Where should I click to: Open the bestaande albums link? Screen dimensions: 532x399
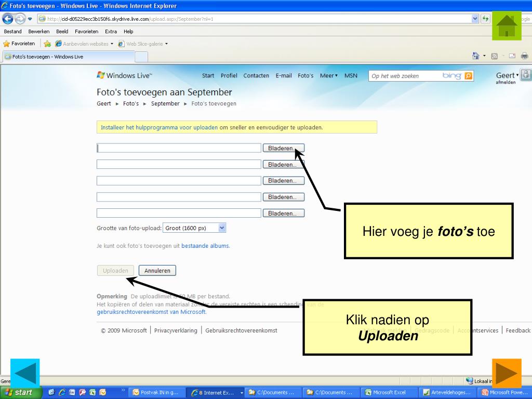pyautogui.click(x=205, y=246)
